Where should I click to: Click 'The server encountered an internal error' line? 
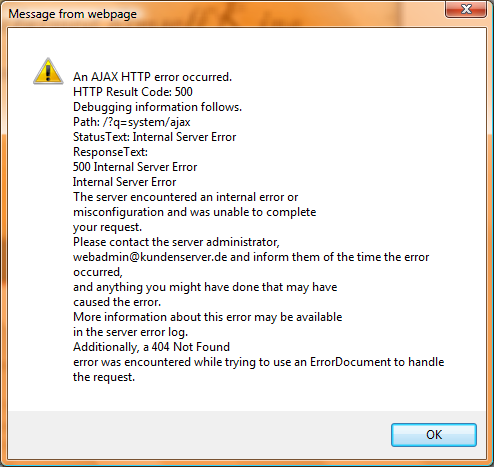[185, 197]
